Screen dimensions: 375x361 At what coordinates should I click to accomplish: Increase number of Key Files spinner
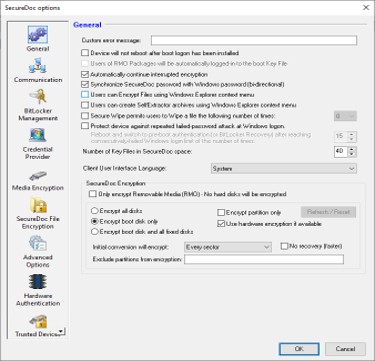point(352,149)
